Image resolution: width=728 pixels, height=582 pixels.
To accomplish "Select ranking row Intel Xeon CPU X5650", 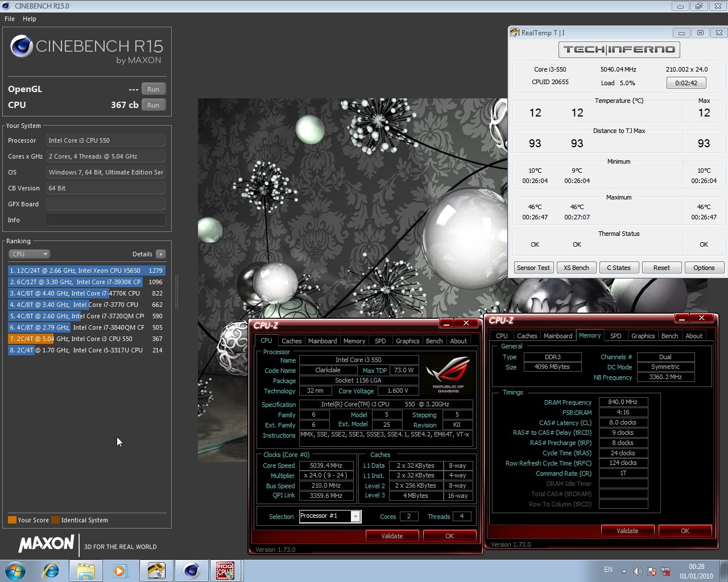I will click(x=86, y=271).
